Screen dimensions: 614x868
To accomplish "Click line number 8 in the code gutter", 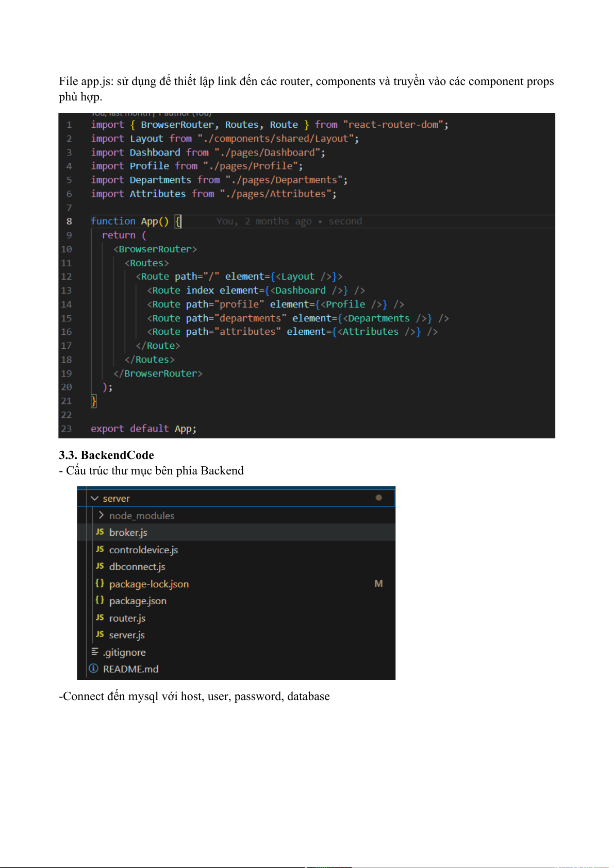I will [x=69, y=221].
